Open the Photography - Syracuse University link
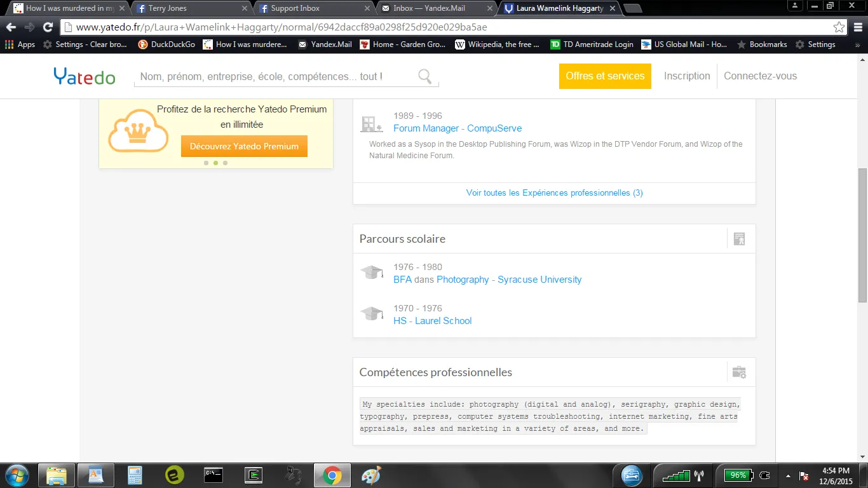Image resolution: width=868 pixels, height=488 pixels. pos(509,280)
